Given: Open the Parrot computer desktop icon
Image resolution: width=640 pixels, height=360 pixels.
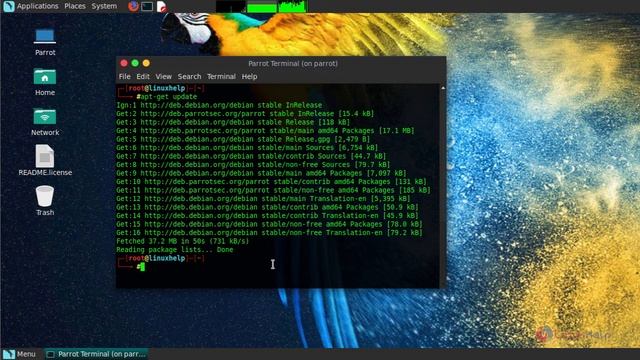Looking at the screenshot, I should 44,42.
